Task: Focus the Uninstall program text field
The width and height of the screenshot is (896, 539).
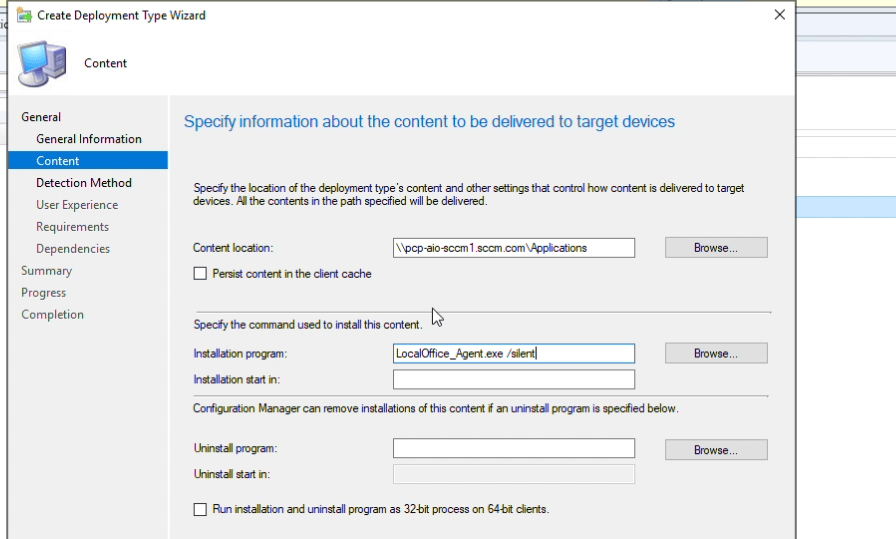Action: click(514, 448)
